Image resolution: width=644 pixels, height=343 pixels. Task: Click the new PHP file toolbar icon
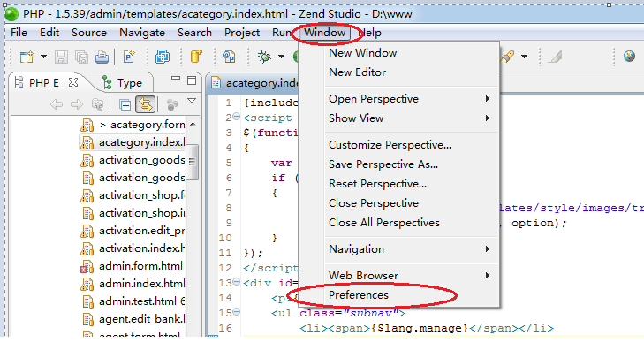[x=129, y=57]
